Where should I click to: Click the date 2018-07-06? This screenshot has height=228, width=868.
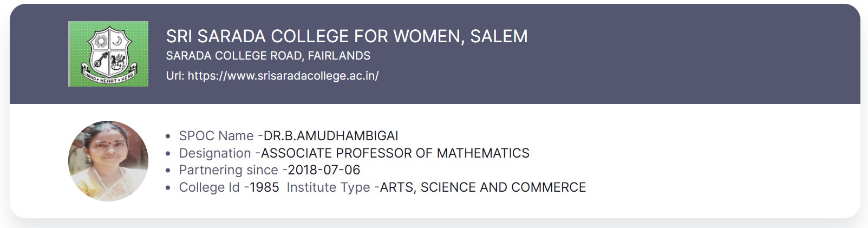pyautogui.click(x=324, y=170)
